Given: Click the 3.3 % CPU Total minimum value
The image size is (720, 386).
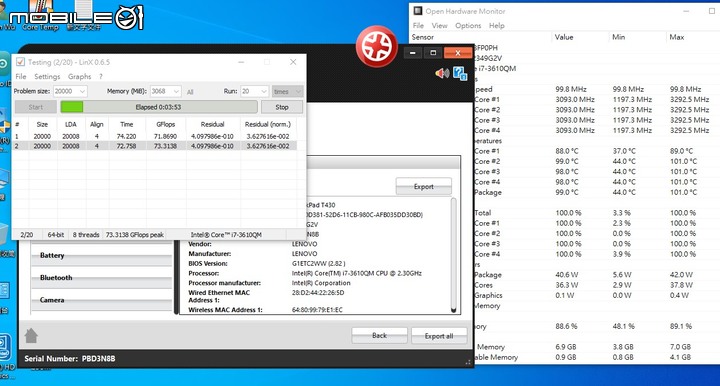Looking at the screenshot, I should (x=621, y=213).
